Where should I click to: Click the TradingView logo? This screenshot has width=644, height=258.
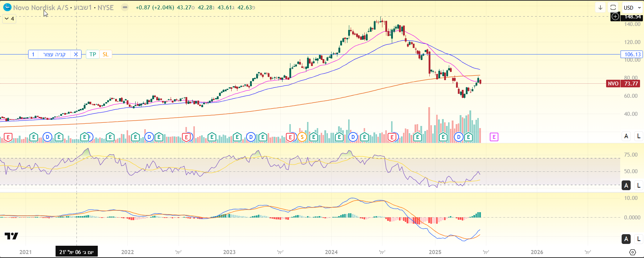pos(11,236)
